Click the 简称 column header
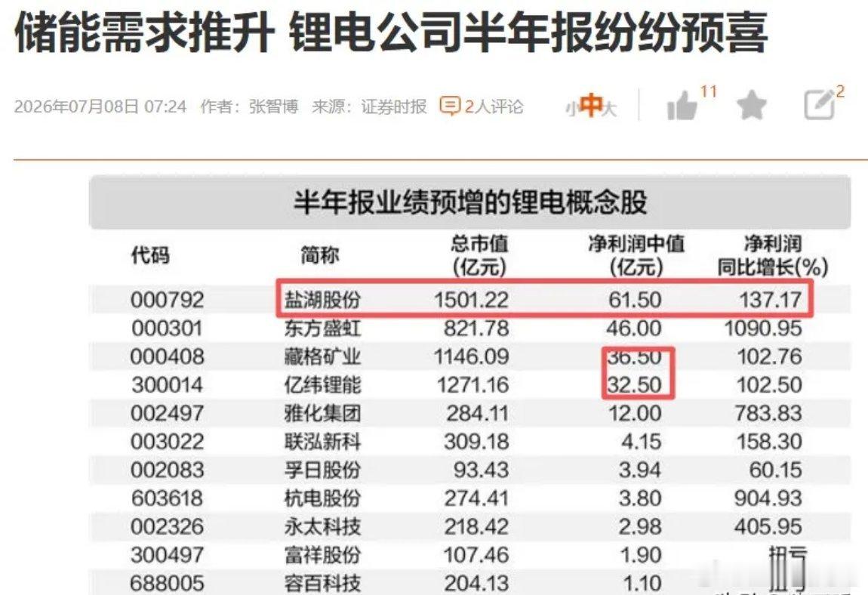This screenshot has width=868, height=595. (320, 255)
